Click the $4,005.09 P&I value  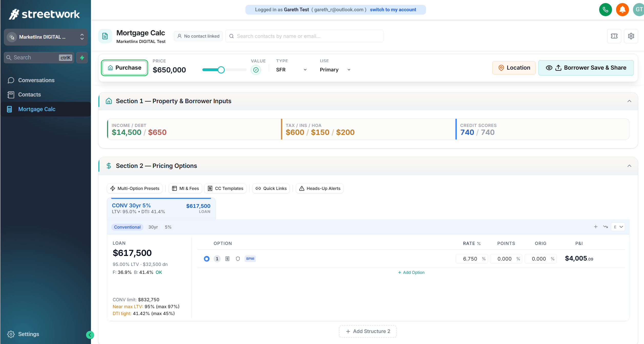click(x=579, y=259)
